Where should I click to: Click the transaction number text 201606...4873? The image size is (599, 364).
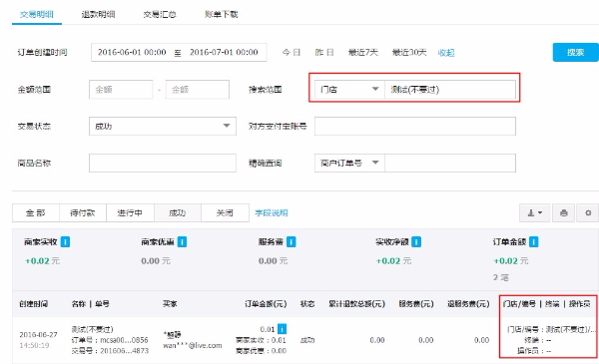(124, 351)
